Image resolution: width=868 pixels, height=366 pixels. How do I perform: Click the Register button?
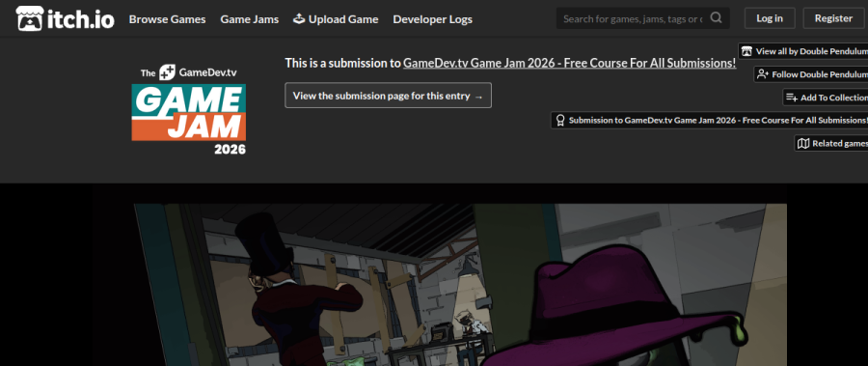(833, 18)
